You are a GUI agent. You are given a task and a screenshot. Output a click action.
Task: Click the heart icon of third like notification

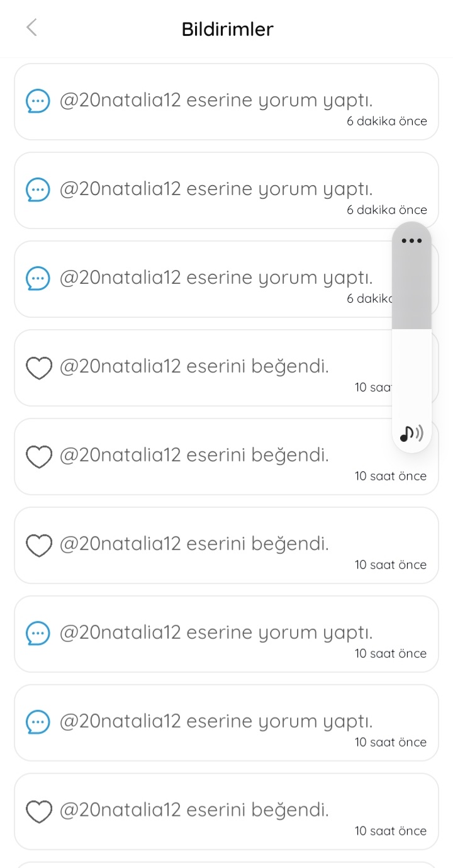[38, 545]
